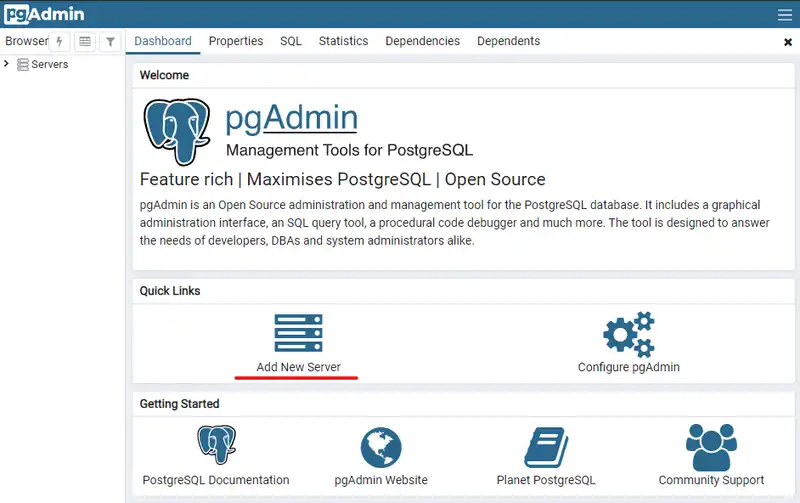800x503 pixels.
Task: Click the pgAdmin logo in header
Action: (44, 14)
